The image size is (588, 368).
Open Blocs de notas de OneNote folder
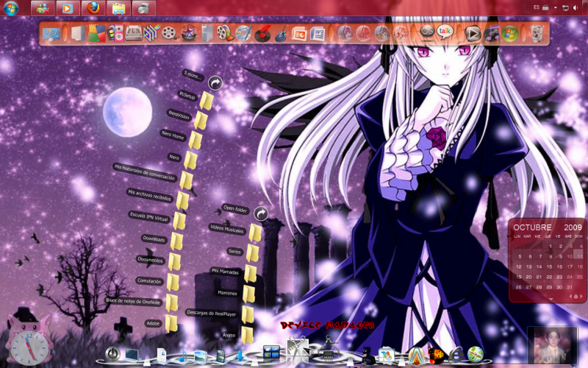[171, 302]
